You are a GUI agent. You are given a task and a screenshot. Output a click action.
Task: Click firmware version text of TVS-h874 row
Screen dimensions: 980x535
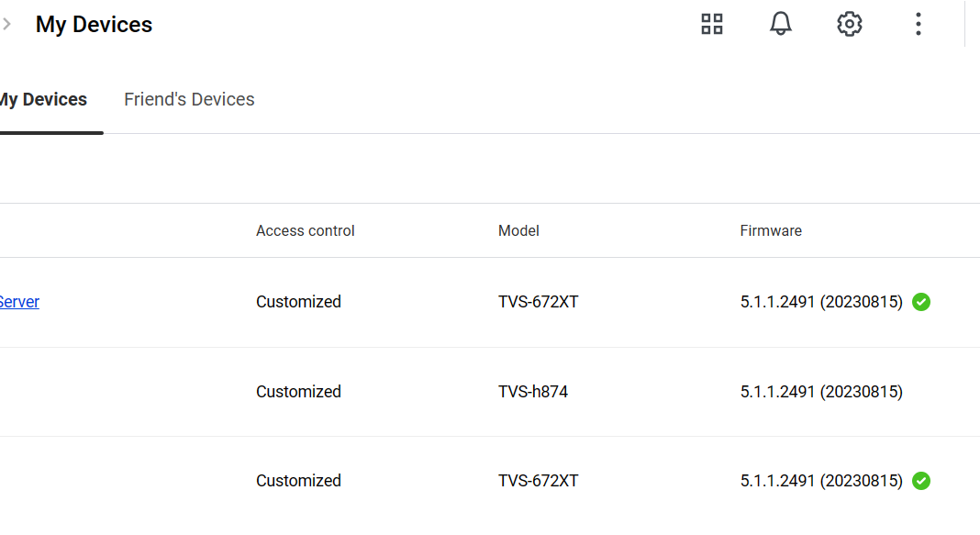[x=821, y=392]
